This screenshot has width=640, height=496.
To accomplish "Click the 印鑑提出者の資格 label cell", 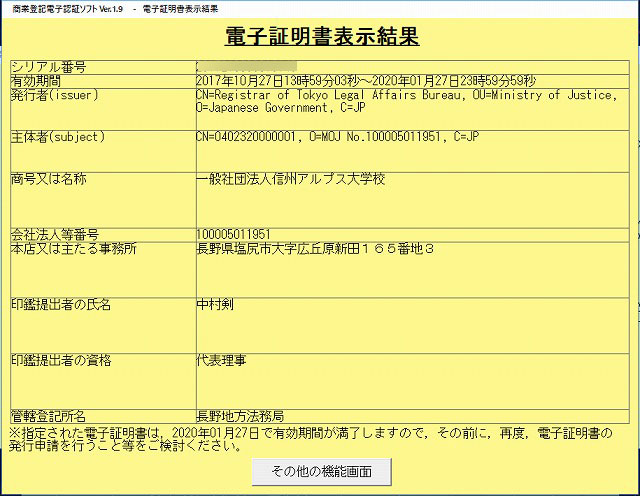I will [60, 360].
